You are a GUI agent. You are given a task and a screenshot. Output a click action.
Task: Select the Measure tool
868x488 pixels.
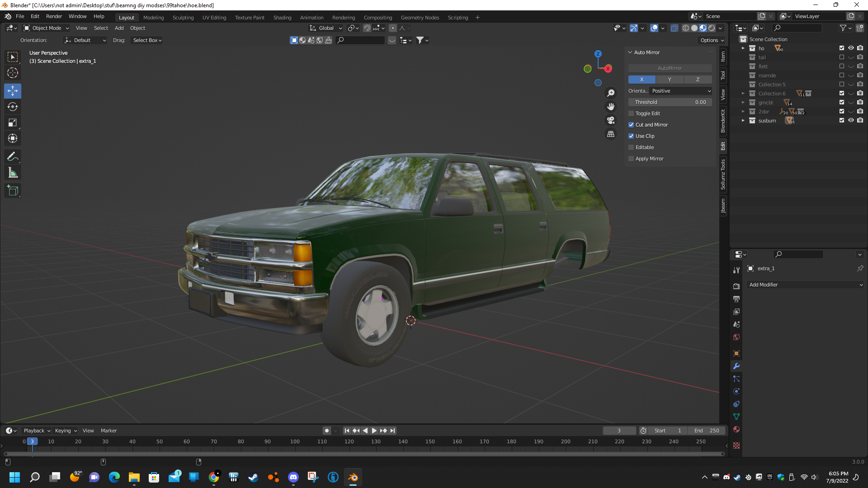click(13, 173)
